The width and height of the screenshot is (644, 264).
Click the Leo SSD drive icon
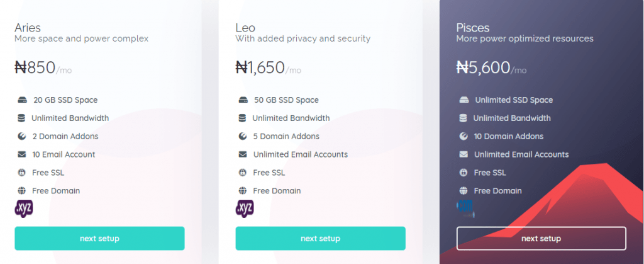[243, 100]
